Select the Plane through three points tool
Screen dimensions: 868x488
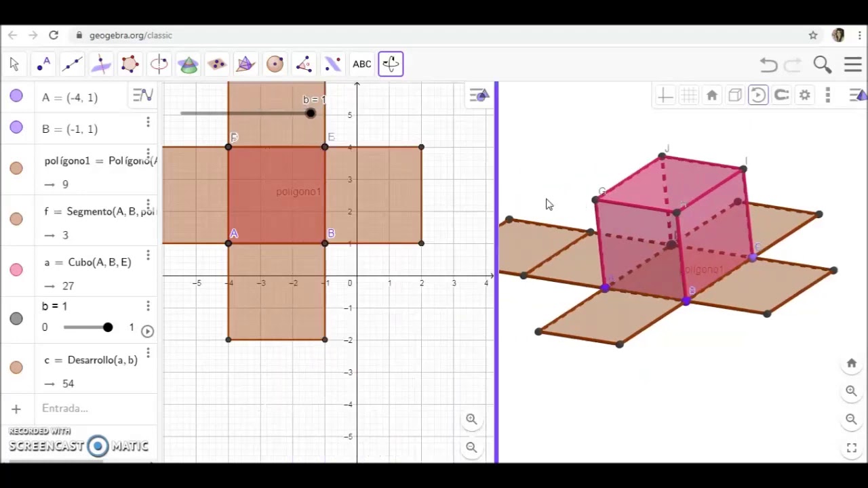[217, 64]
